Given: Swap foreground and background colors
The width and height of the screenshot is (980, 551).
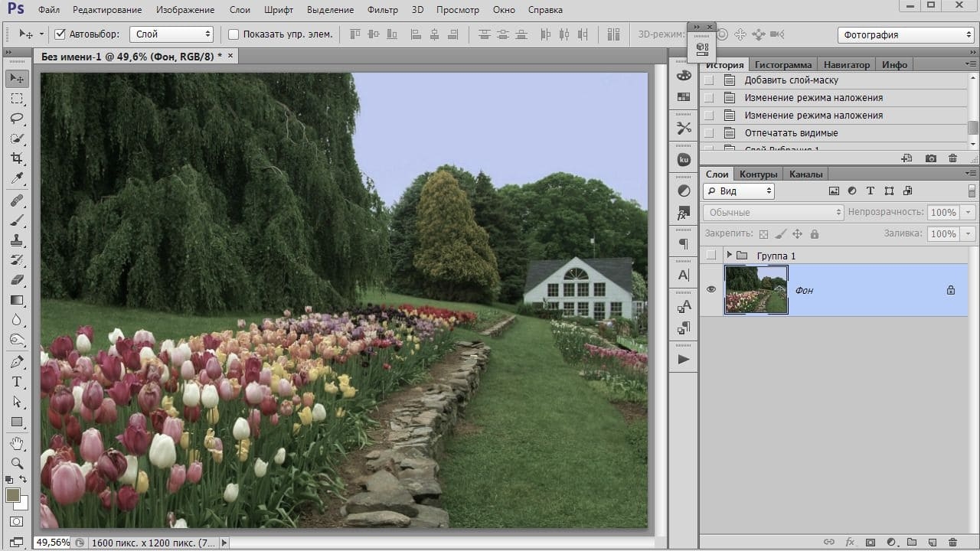Looking at the screenshot, I should coord(23,480).
